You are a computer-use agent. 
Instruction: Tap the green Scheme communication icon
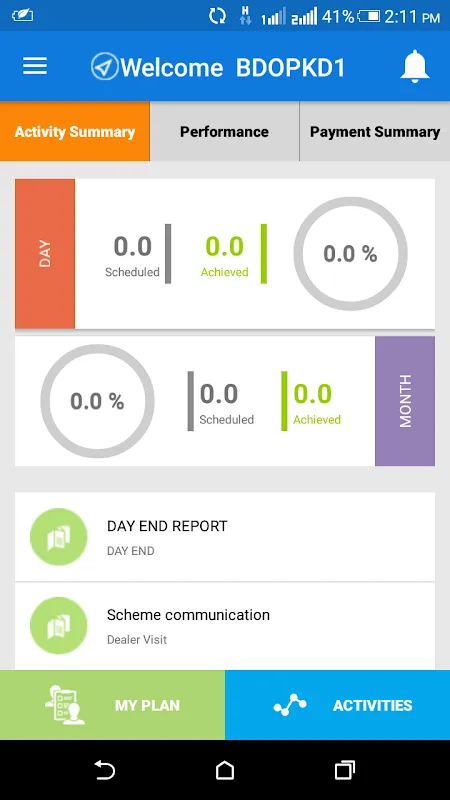(x=59, y=626)
